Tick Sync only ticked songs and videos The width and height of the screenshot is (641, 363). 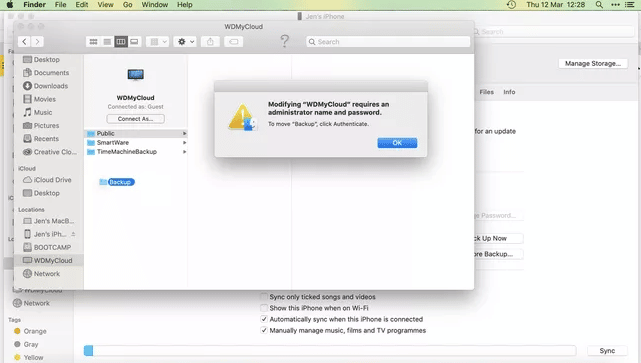(x=264, y=297)
